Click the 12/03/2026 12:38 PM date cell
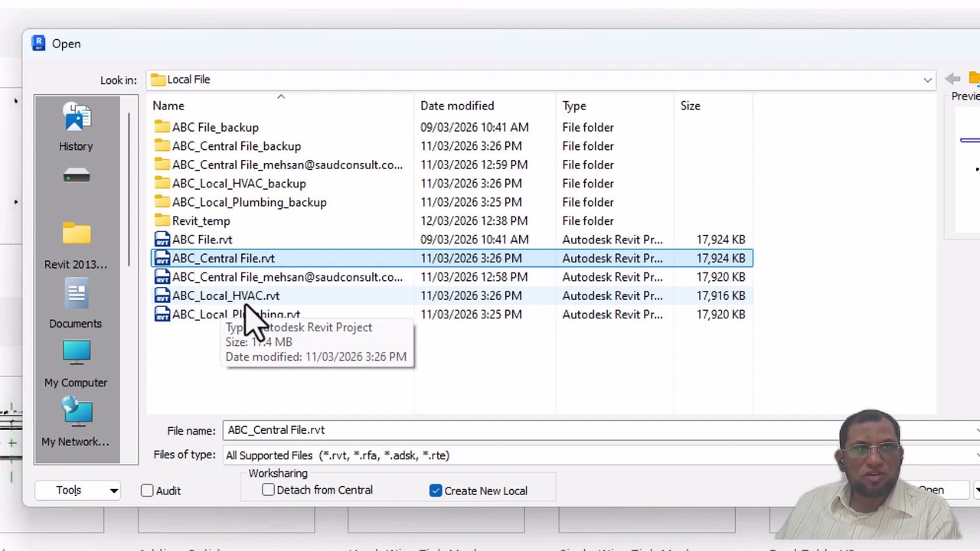 pyautogui.click(x=474, y=221)
